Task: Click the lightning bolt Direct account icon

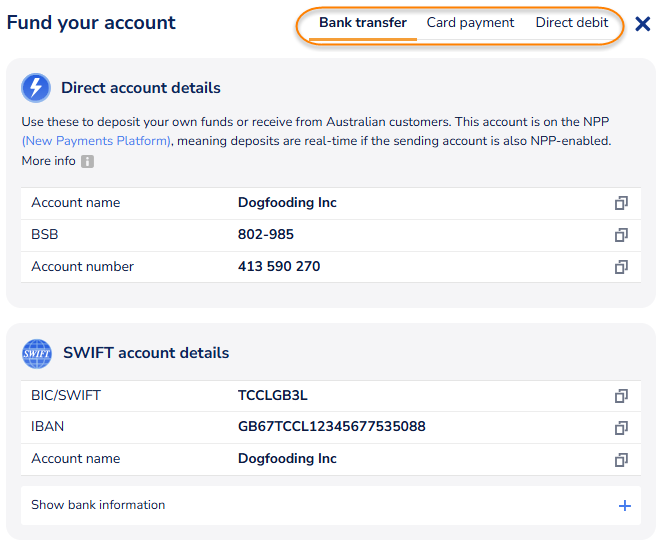Action: pos(36,88)
